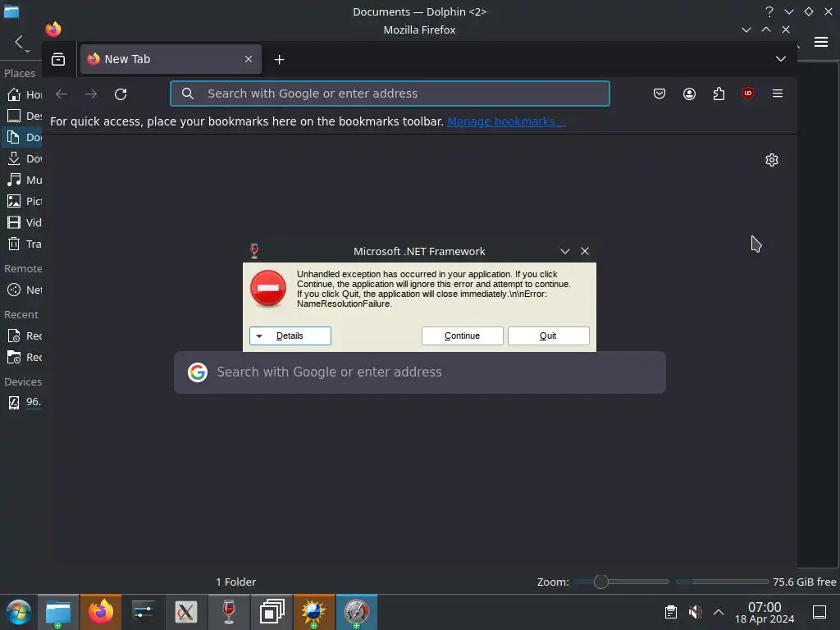Screen dimensions: 840x630
Task: Open a new Firefox tab with plus
Action: [279, 59]
